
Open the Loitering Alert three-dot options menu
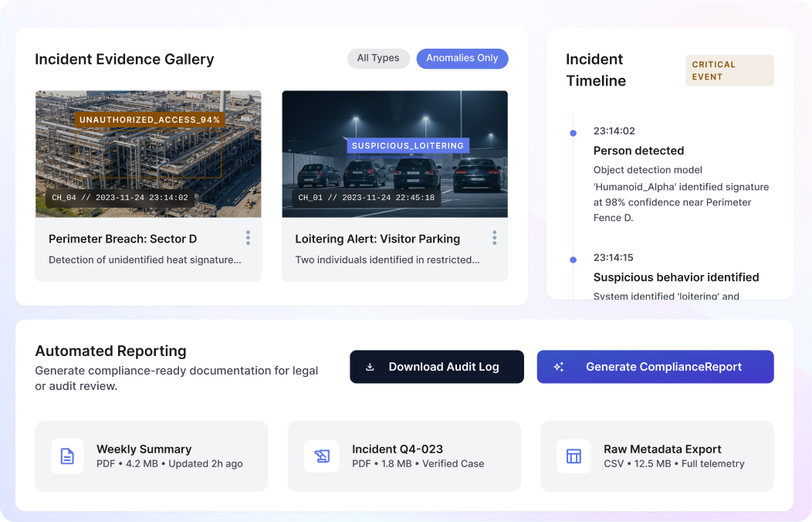(494, 238)
